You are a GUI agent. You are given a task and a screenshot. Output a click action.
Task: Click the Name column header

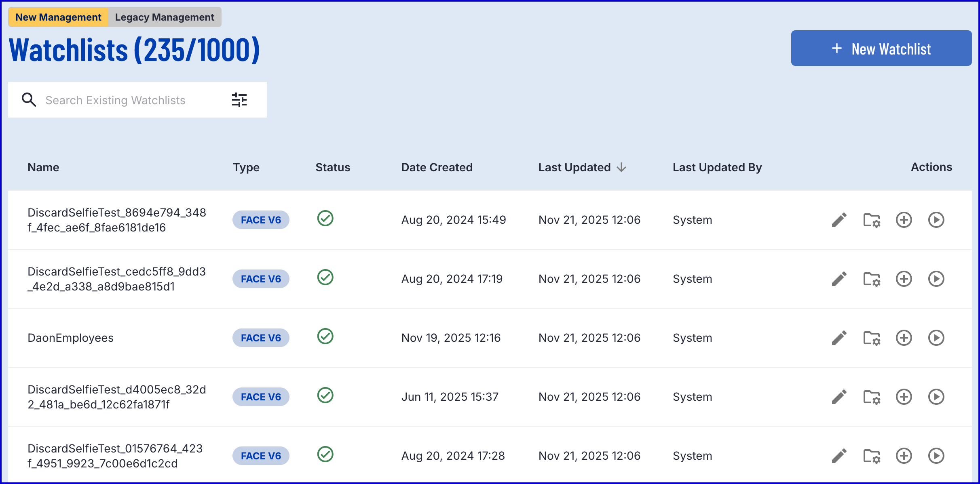tap(43, 167)
